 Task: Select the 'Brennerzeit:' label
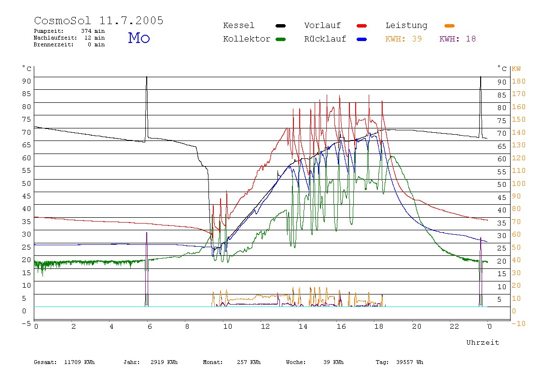pyautogui.click(x=54, y=44)
